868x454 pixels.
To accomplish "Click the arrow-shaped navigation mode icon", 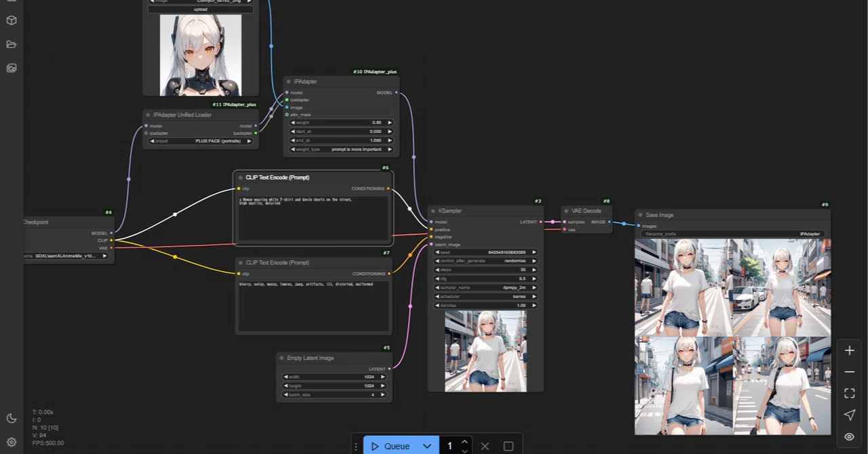I will tap(850, 415).
